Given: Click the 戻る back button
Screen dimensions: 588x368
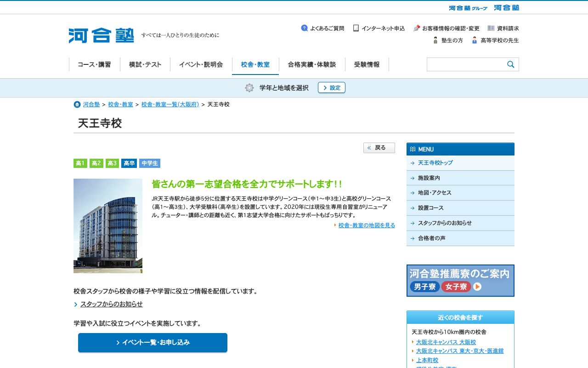Looking at the screenshot, I should pos(379,148).
